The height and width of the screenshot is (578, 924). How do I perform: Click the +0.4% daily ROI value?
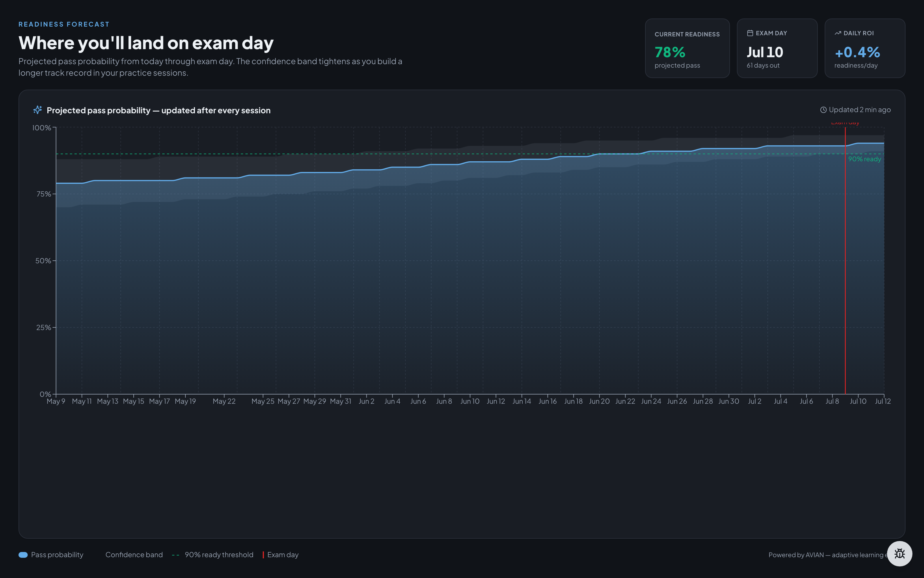coord(857,52)
